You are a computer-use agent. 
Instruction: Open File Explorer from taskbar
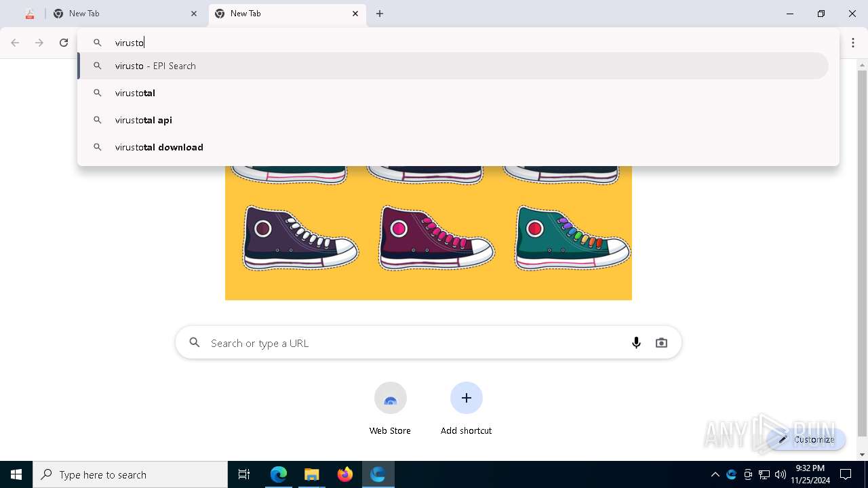coord(312,474)
